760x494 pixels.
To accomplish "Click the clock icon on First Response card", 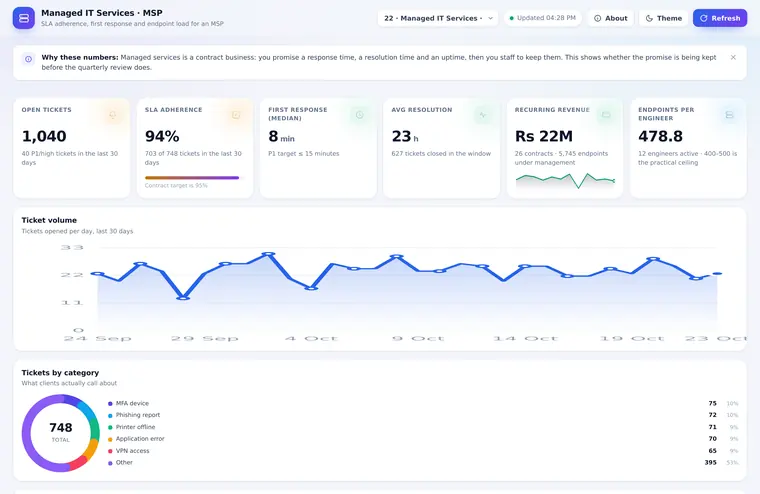I will 359,115.
